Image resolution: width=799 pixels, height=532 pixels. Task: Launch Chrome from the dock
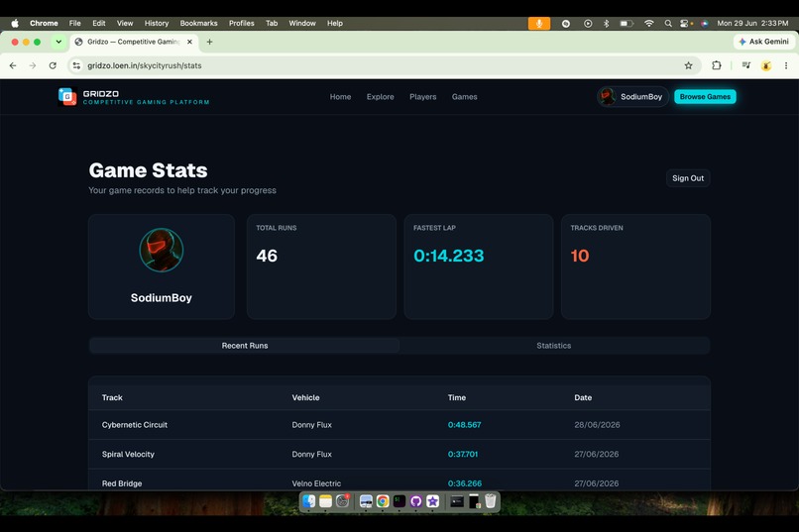(x=383, y=501)
